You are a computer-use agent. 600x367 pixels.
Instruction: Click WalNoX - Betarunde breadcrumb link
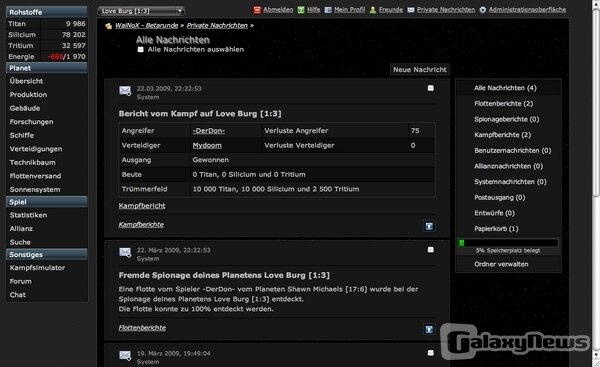(x=147, y=26)
